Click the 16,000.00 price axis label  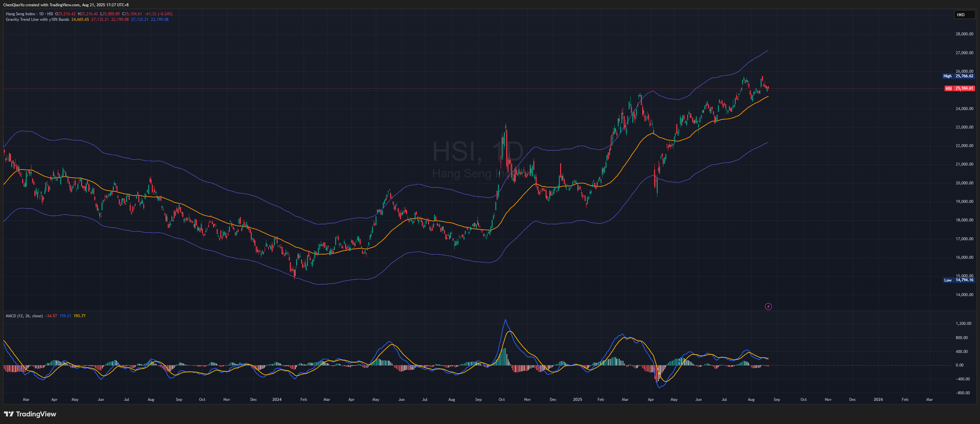pyautogui.click(x=964, y=257)
